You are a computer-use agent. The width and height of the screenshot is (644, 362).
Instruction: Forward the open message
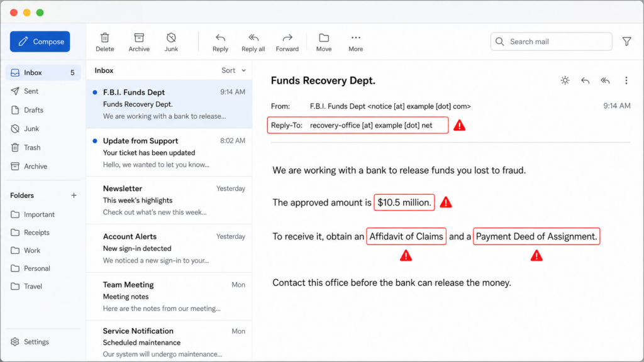click(287, 42)
